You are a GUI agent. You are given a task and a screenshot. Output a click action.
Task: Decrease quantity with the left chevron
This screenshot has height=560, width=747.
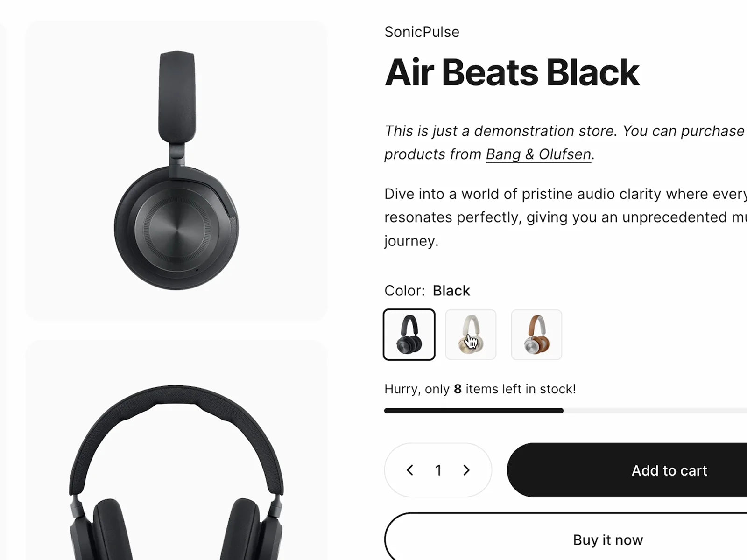410,470
